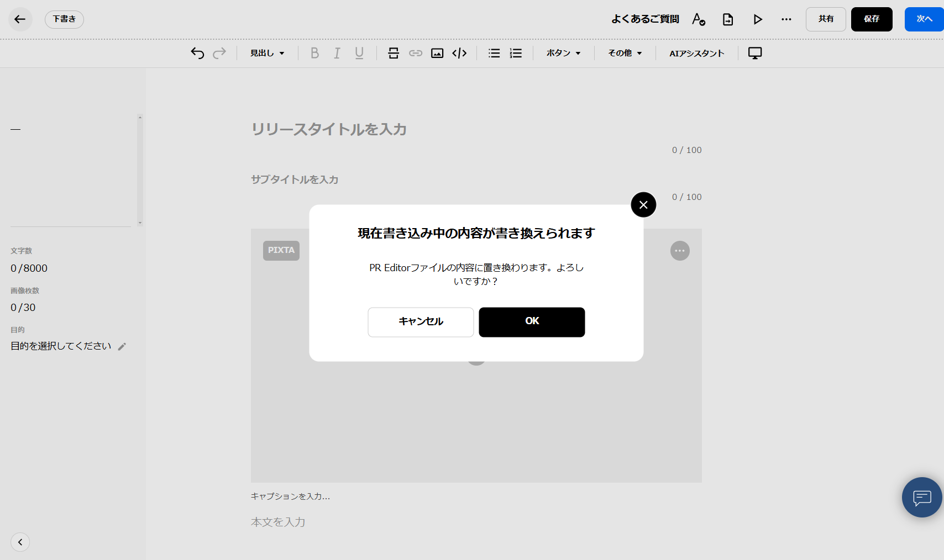Expand the ボタン dropdown menu
This screenshot has height=560, width=944.
tap(564, 53)
